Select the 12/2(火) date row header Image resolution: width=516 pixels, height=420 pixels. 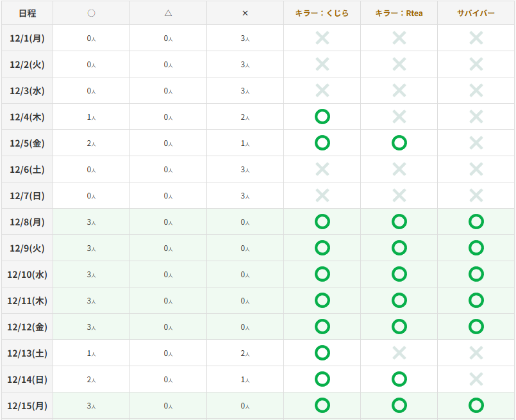click(x=28, y=65)
